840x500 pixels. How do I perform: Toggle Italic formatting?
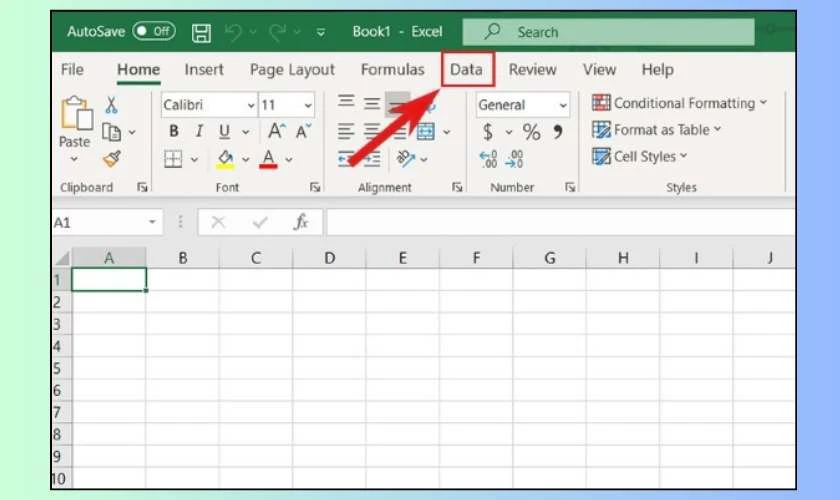[x=199, y=132]
